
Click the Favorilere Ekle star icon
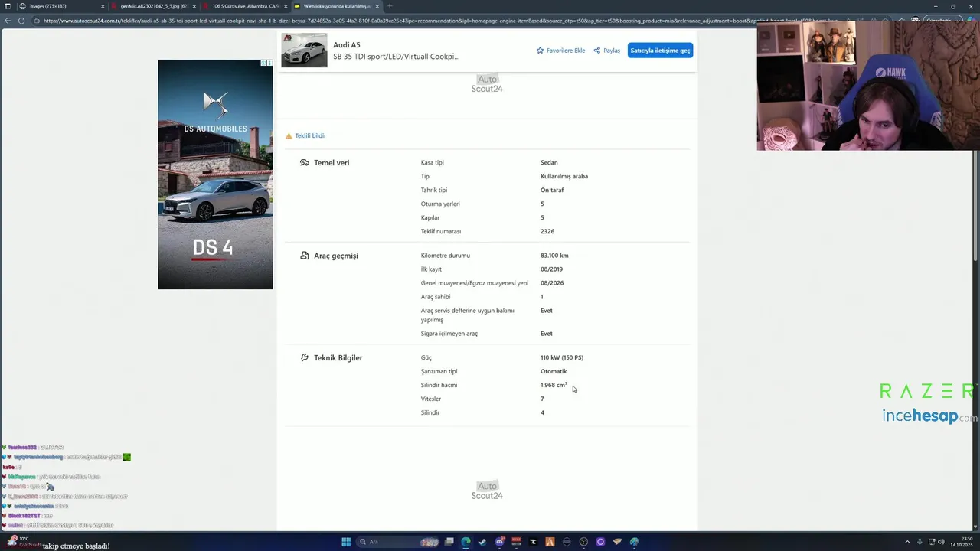(x=540, y=51)
